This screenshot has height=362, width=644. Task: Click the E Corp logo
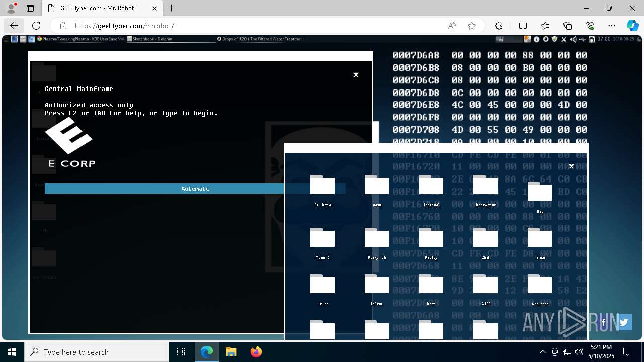(70, 143)
